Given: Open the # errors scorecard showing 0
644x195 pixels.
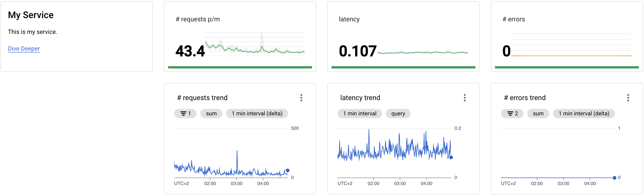Looking at the screenshot, I should (x=567, y=36).
